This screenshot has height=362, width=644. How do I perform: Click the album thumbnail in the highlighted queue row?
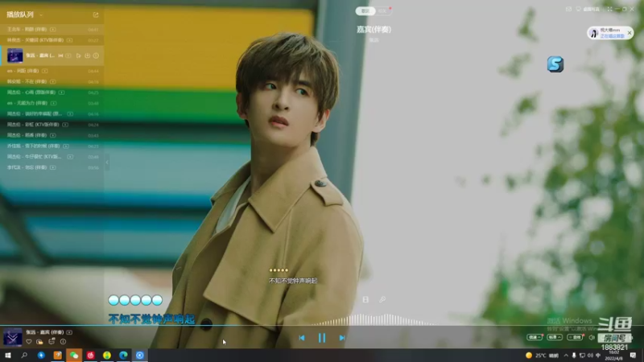(x=14, y=56)
